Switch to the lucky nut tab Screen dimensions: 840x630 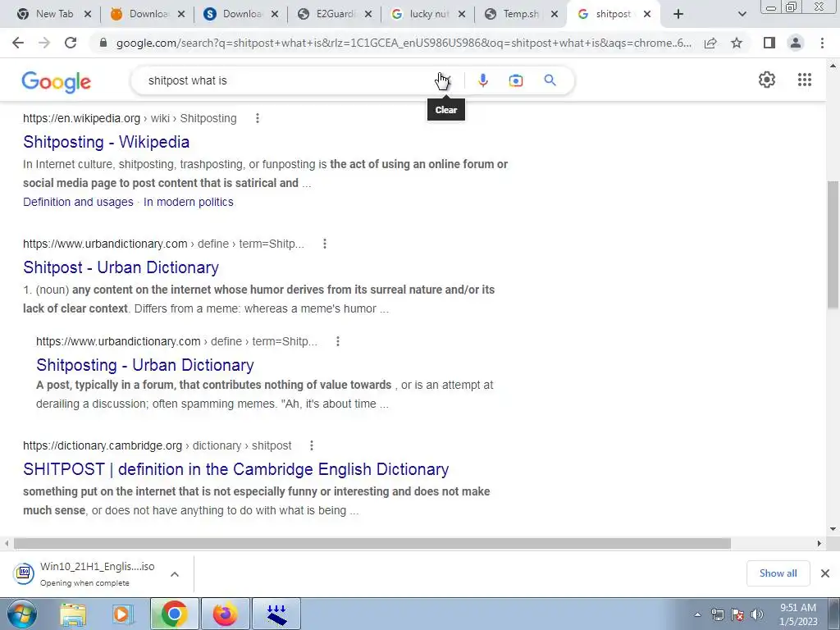[429, 14]
